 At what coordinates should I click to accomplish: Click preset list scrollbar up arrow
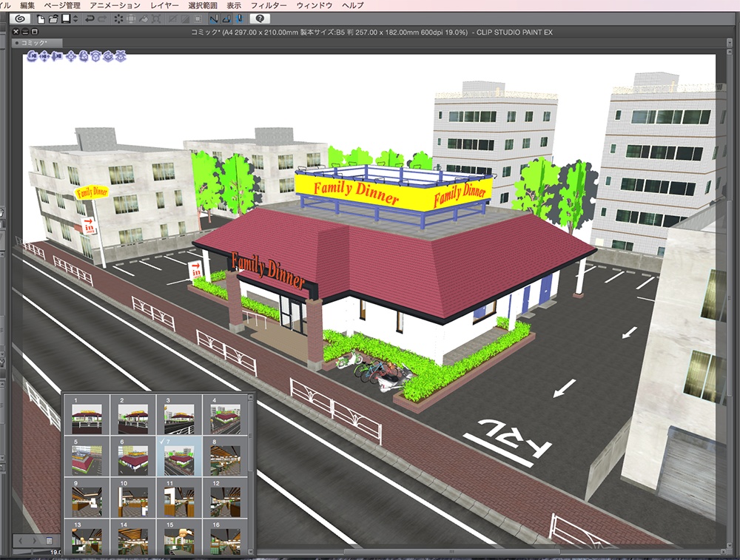[251, 398]
